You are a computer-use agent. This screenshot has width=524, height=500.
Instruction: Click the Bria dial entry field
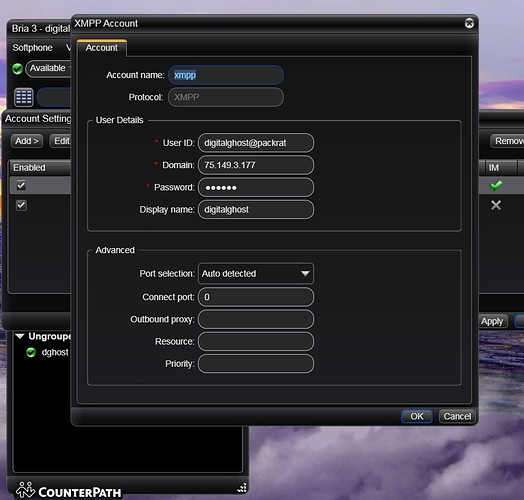click(x=54, y=97)
